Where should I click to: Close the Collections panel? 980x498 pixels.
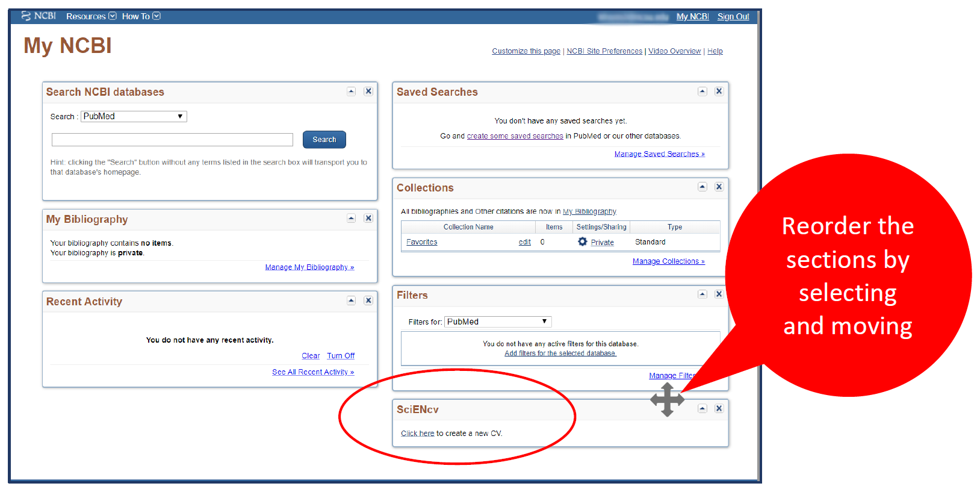(x=719, y=187)
